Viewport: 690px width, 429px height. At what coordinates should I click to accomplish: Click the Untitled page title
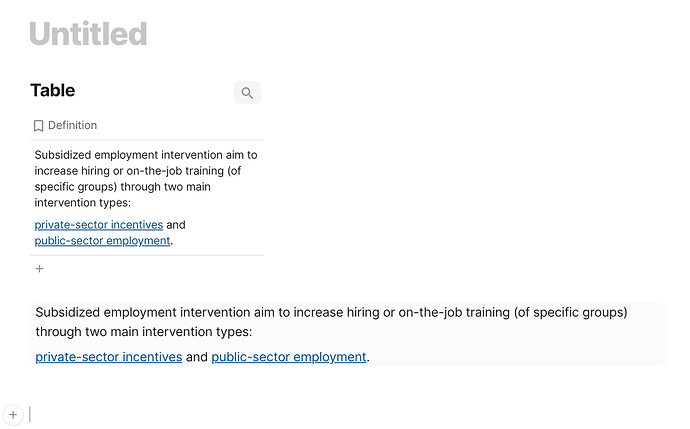pyautogui.click(x=88, y=34)
